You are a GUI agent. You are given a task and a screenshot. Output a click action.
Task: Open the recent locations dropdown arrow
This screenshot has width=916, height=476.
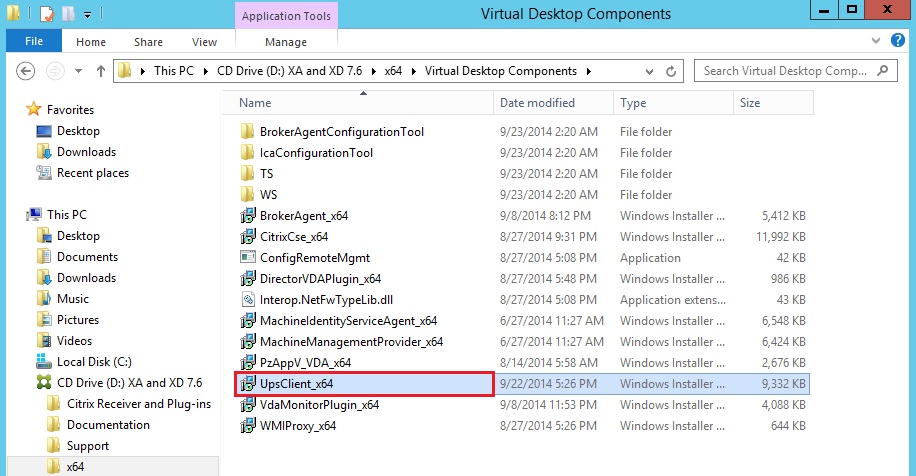pyautogui.click(x=77, y=72)
